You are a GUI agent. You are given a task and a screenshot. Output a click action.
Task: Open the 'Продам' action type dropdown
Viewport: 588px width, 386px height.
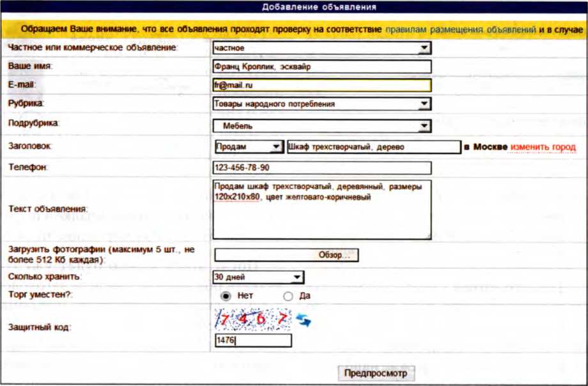249,147
